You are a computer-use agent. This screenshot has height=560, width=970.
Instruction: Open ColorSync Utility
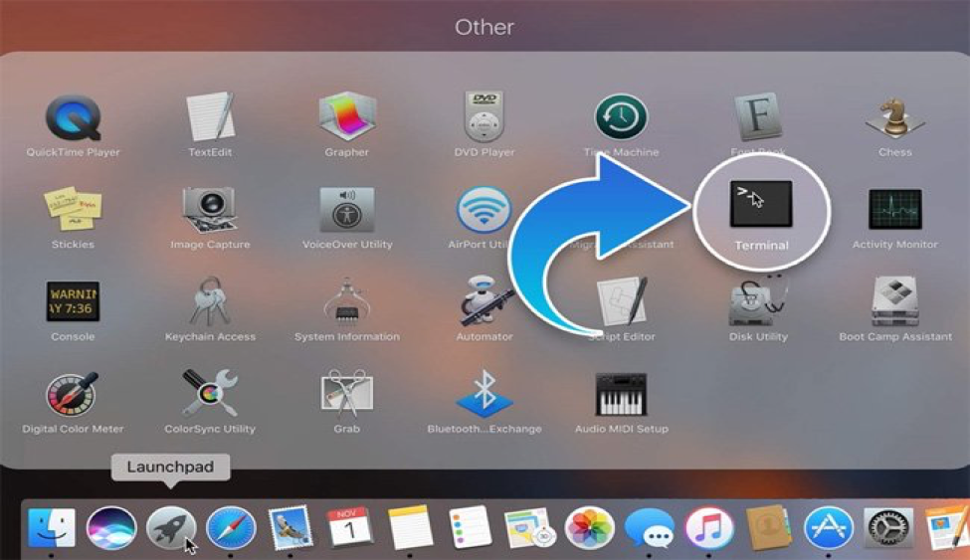(210, 393)
